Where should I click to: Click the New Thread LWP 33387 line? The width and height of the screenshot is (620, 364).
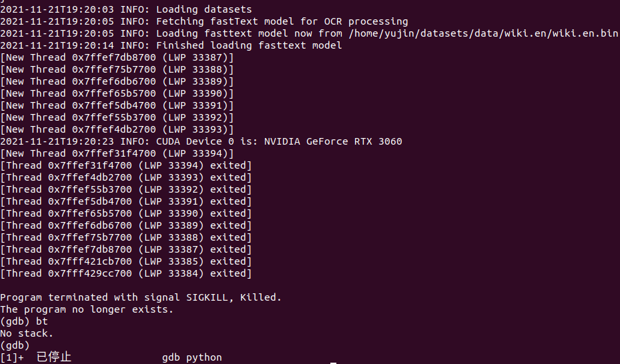(x=117, y=57)
